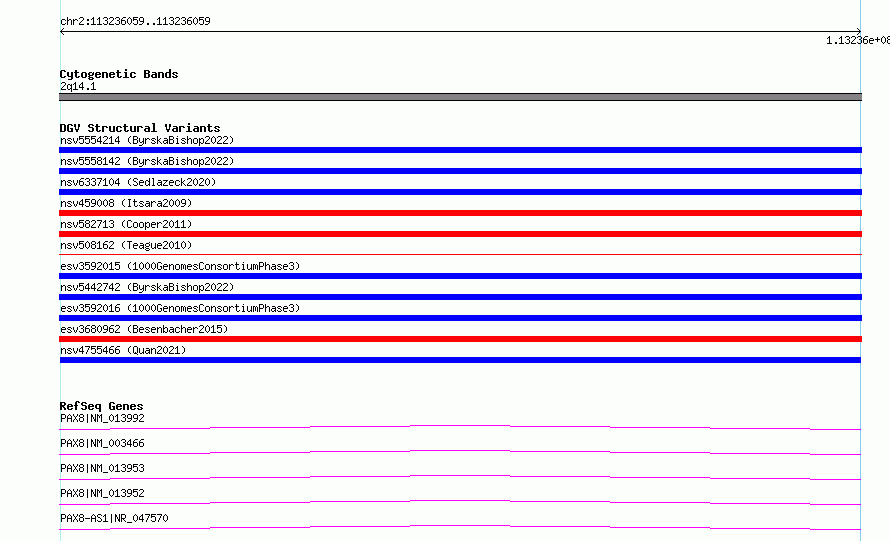890x541 pixels.
Task: Click the 2q14.1 band label
Action: pyautogui.click(x=78, y=86)
